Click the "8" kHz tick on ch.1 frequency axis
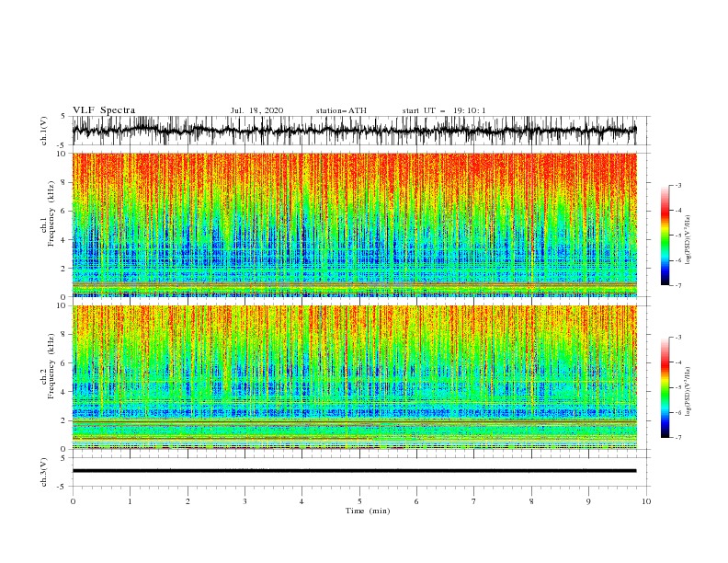728x563 pixels. [64, 182]
